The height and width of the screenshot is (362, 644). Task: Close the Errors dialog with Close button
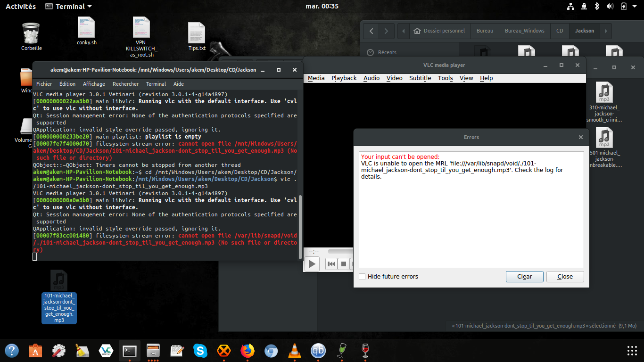565,277
